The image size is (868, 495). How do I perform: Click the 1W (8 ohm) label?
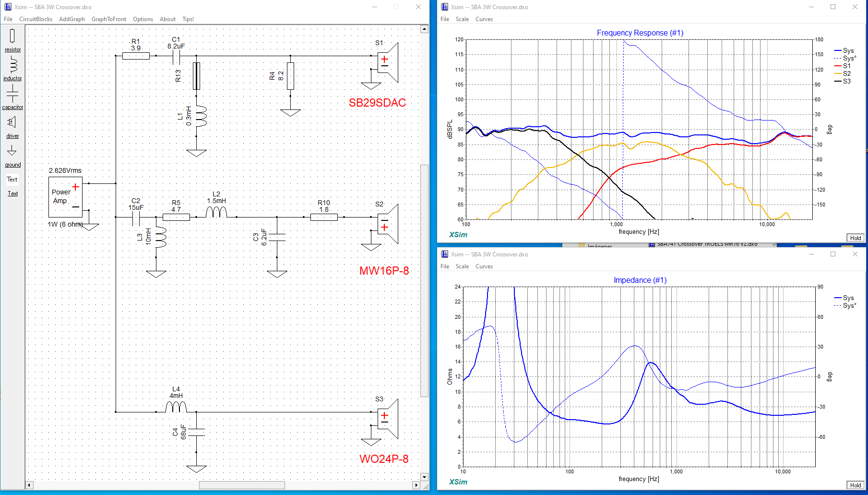65,224
